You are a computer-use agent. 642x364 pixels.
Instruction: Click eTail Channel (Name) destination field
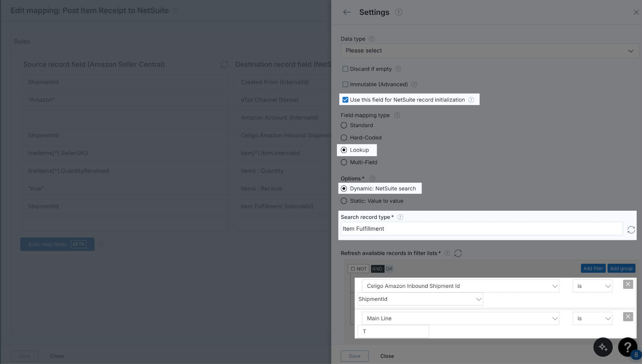(283, 100)
